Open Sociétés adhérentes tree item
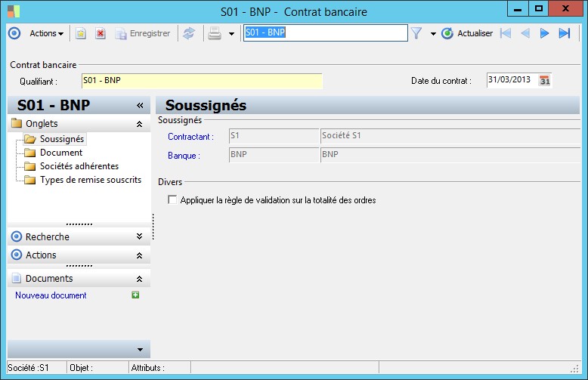This screenshot has height=380, width=588. (79, 166)
